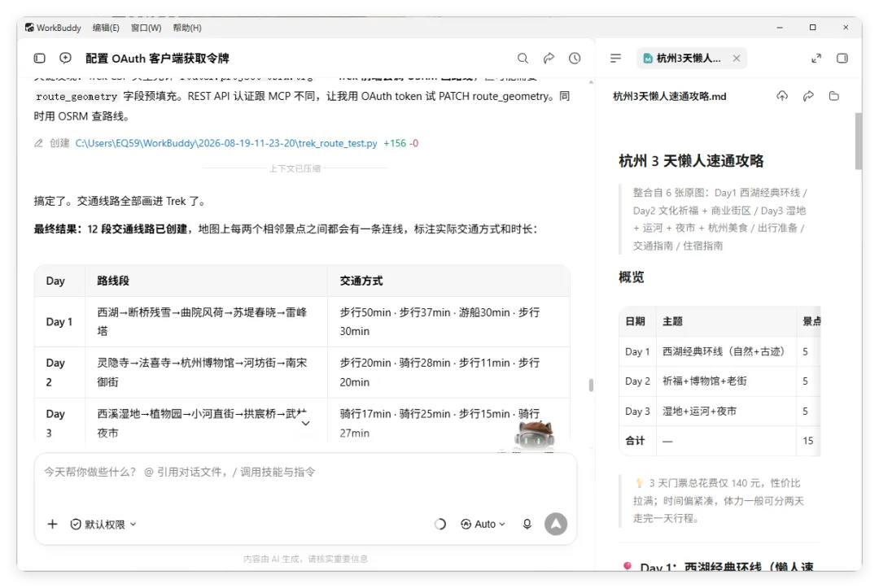Click the down chevron to jump to latest
Viewport: 879px width, 588px height.
[x=305, y=424]
